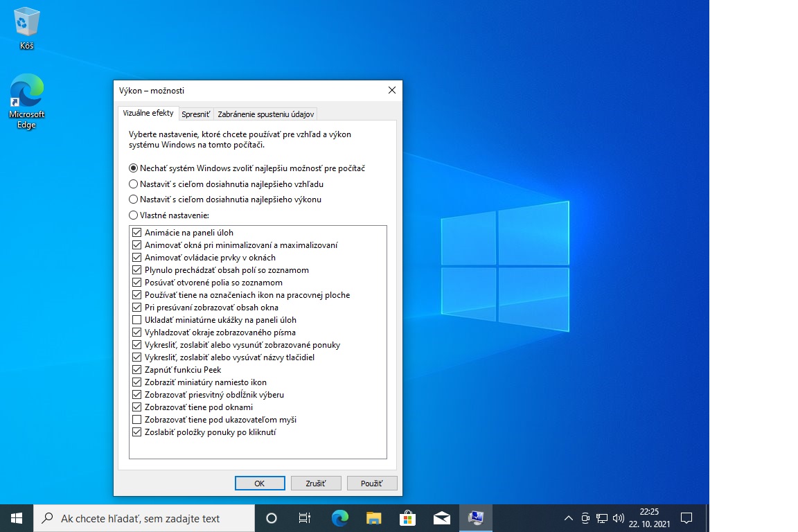Open the notification center icon
Screen dimensions: 798x532
tap(686, 518)
